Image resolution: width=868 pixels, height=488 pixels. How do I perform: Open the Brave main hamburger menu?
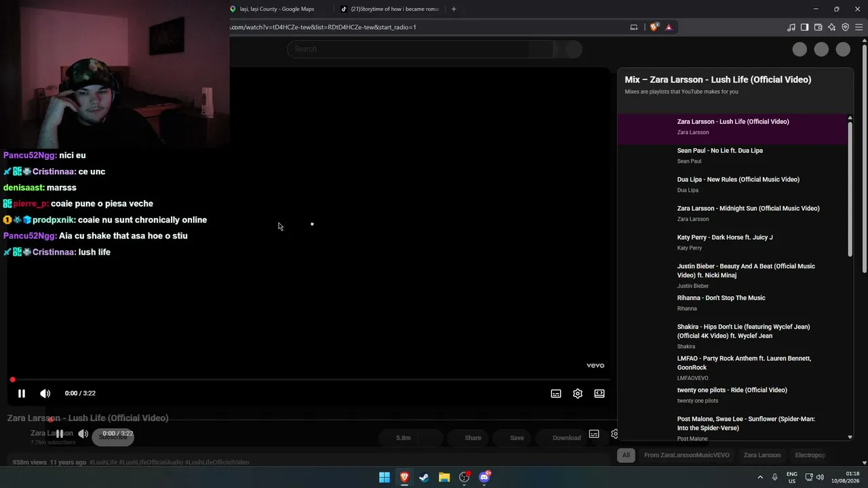point(859,27)
